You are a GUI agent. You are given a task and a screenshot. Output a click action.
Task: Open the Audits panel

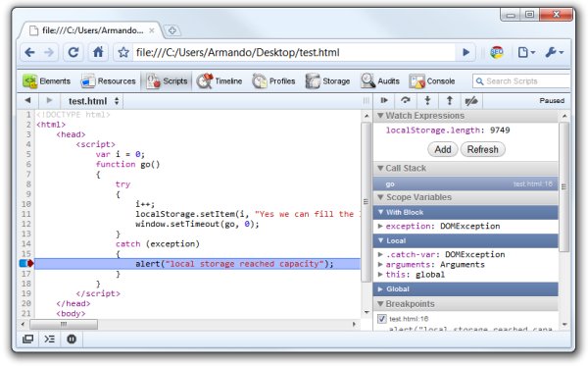tap(380, 81)
